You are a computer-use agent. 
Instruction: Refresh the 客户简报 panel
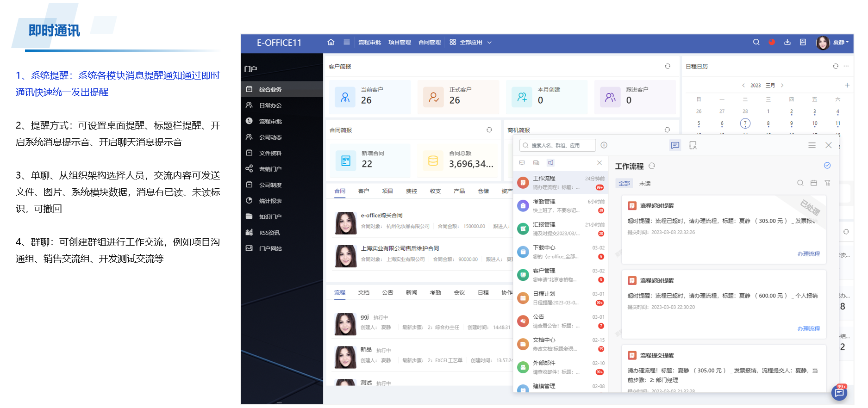(668, 66)
